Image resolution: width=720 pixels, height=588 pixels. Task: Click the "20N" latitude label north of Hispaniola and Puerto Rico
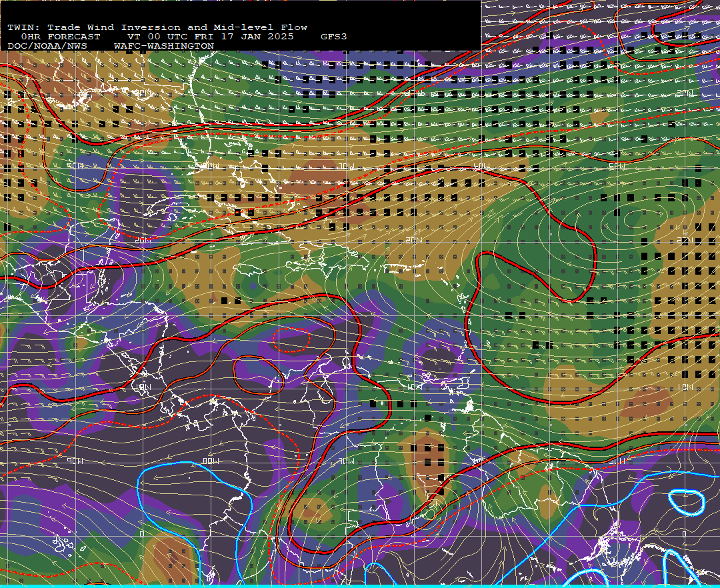414,241
